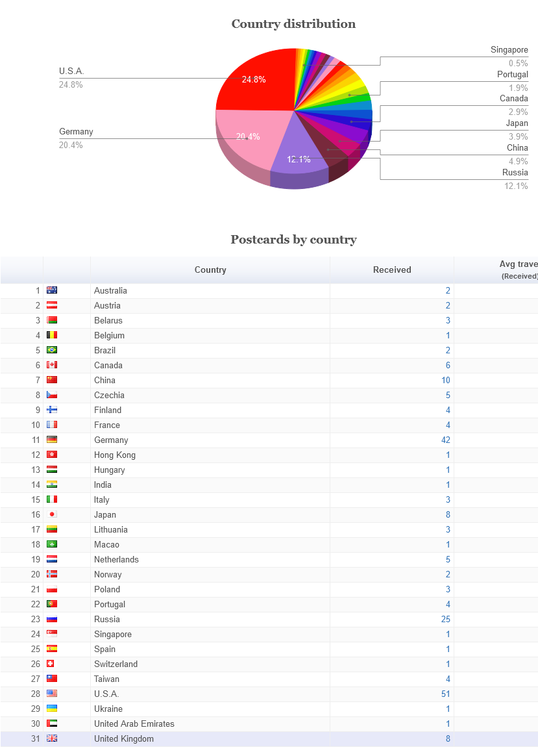538x756 pixels.
Task: Click the U.S.A. 24.8% chart label
Action: pyautogui.click(x=71, y=78)
